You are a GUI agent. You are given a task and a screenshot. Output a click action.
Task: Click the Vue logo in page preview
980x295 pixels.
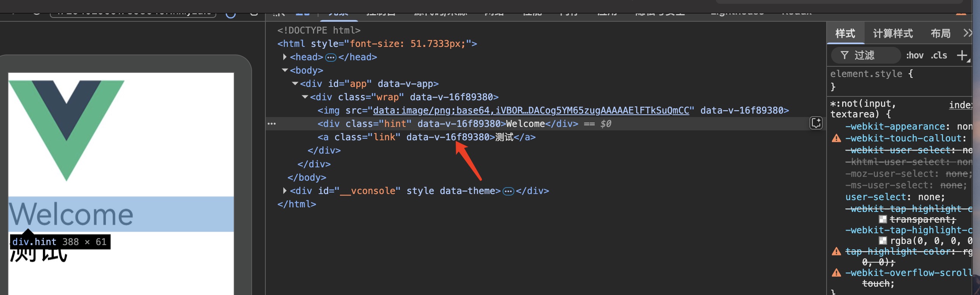[x=67, y=130]
